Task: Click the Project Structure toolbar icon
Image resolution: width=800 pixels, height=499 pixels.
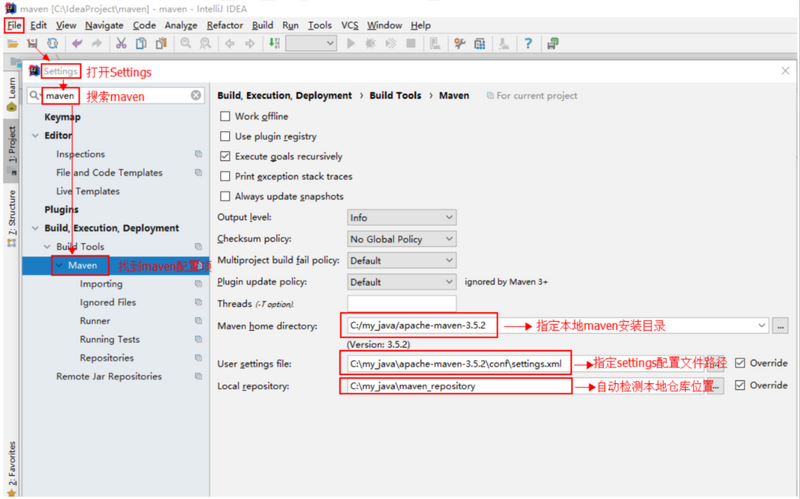Action: pos(480,44)
